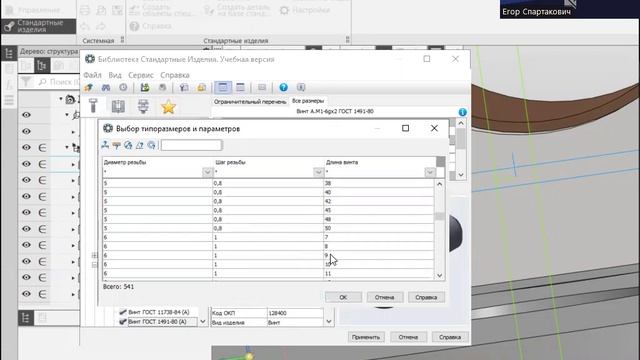This screenshot has height=360, width=640.
Task: Select the table row with screw length 45
Action: pyautogui.click(x=268, y=210)
